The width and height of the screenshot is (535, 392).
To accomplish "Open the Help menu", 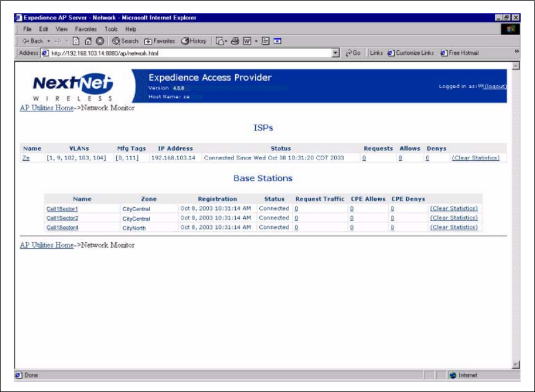I will 130,29.
